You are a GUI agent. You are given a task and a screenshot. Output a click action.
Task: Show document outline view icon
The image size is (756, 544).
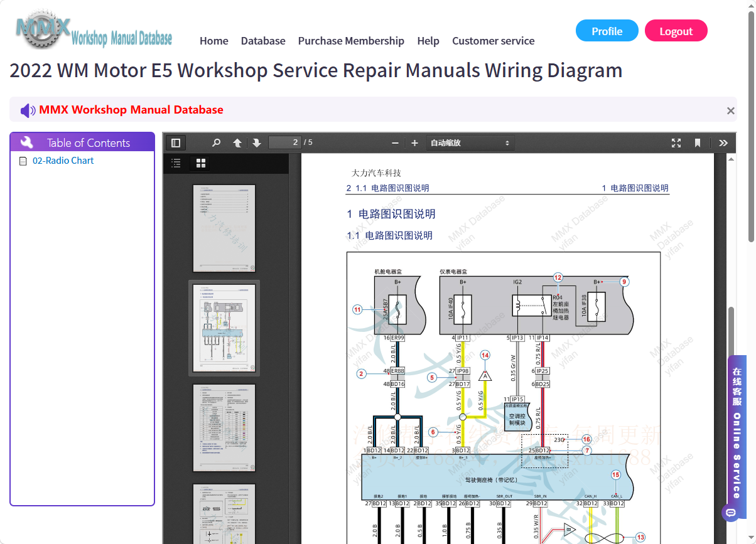(x=176, y=163)
